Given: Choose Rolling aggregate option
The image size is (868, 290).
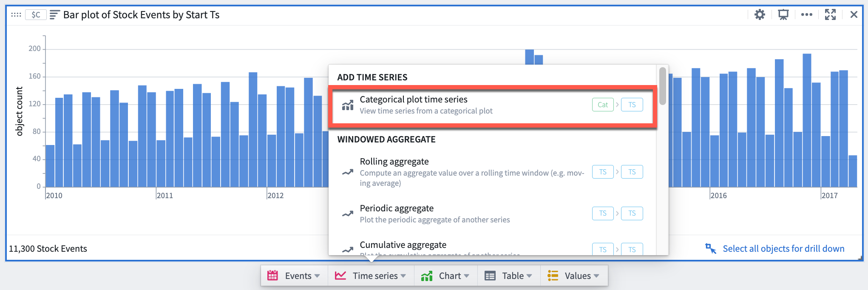Looking at the screenshot, I should point(493,172).
